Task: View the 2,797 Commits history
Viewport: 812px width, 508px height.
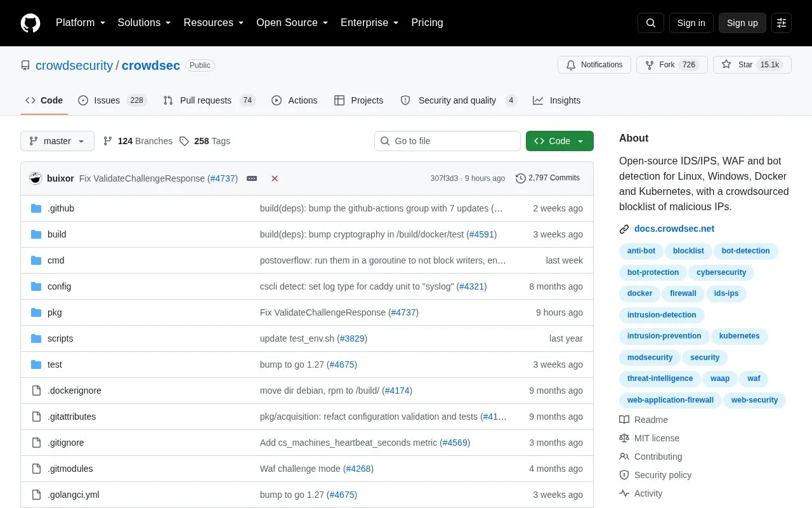Action: [x=547, y=178]
